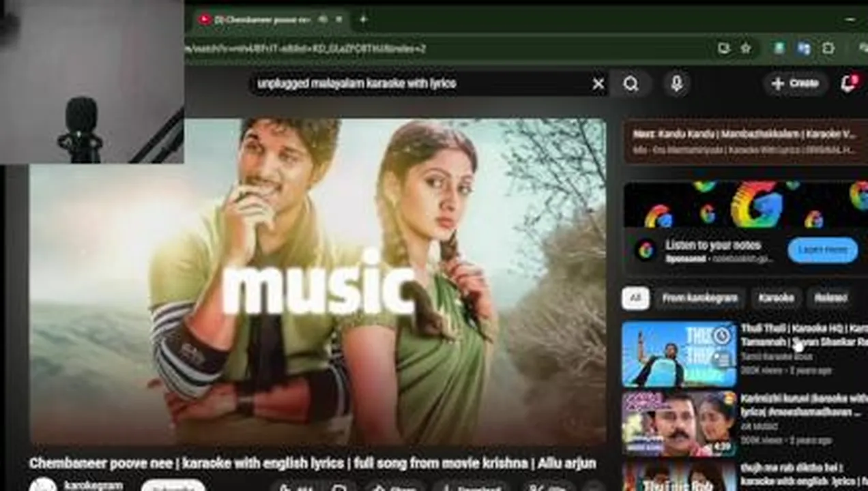The height and width of the screenshot is (491, 868).
Task: Open Thuli Thuli Karaoke HQ title
Action: (x=805, y=335)
